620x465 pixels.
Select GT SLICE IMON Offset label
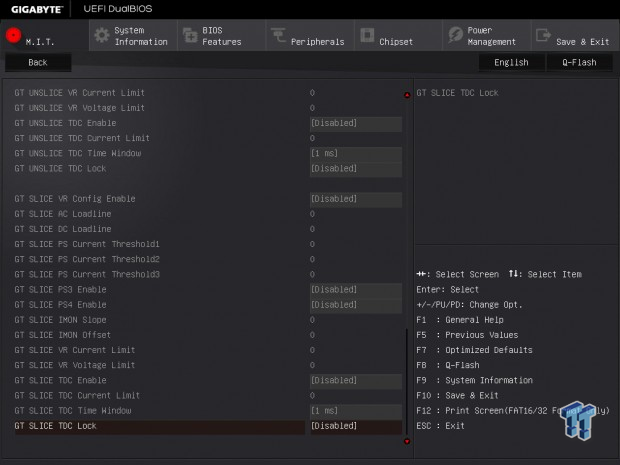pyautogui.click(x=62, y=335)
